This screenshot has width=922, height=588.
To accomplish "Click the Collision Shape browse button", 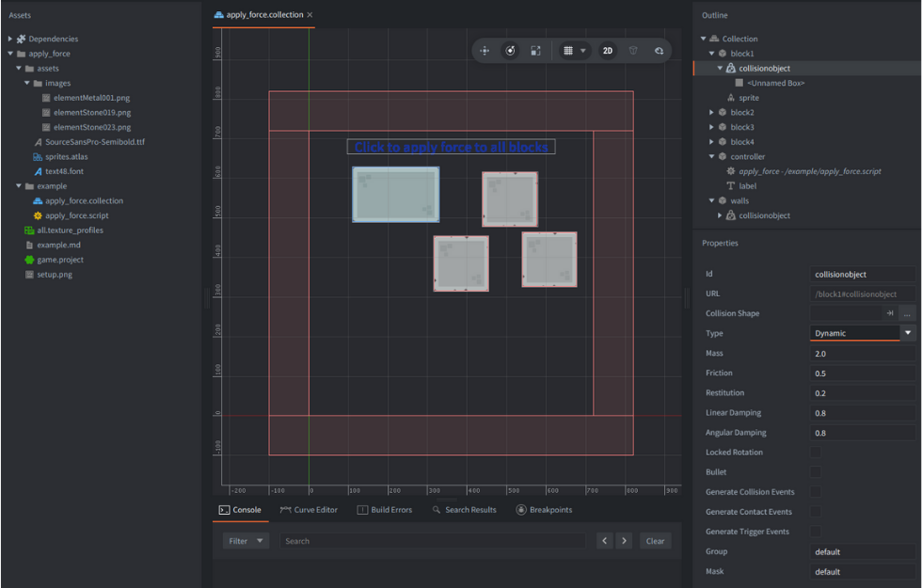I will click(x=907, y=313).
